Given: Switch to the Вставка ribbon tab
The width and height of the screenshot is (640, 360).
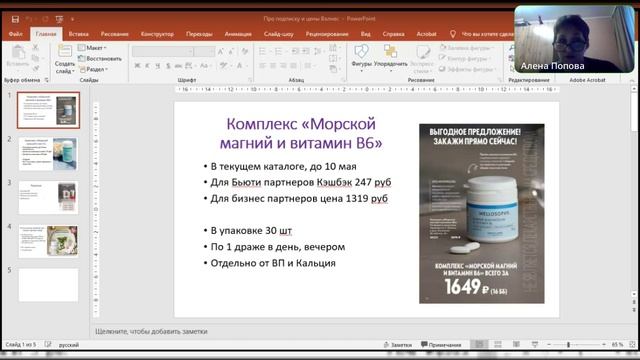Looking at the screenshot, I should click(x=79, y=34).
